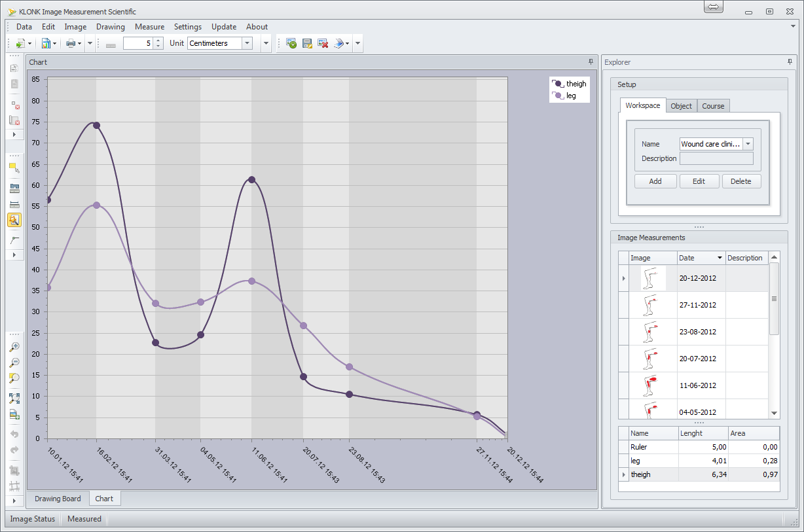Click the Add workspace button

655,181
